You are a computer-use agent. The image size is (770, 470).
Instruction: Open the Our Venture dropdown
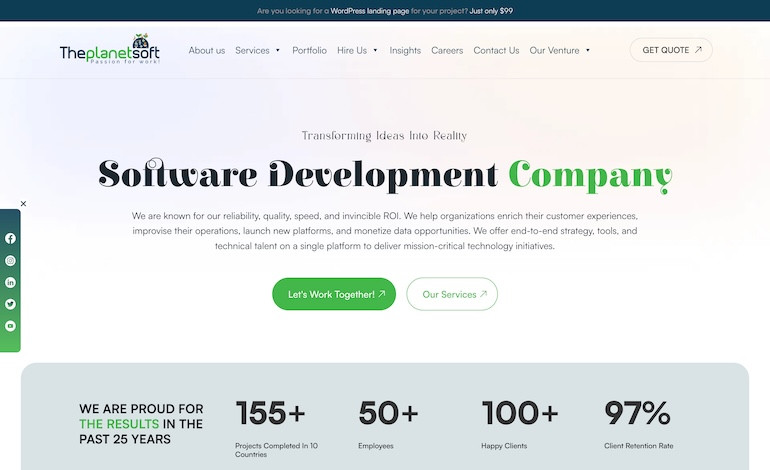click(559, 50)
